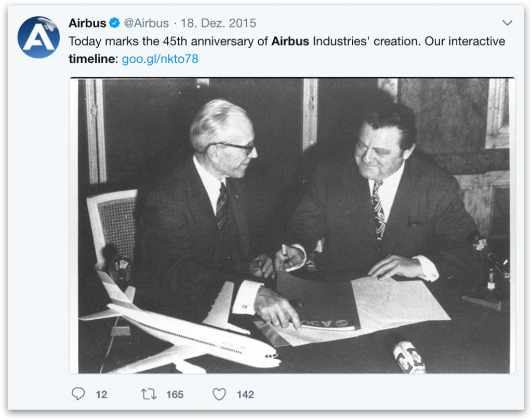Select the Airbus display name
The height and width of the screenshot is (420, 532).
pyautogui.click(x=87, y=23)
